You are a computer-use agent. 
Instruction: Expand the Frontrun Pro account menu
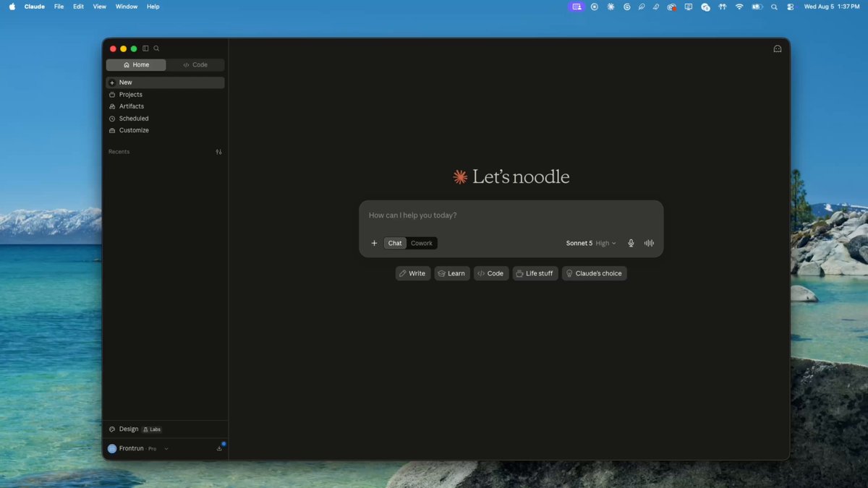tap(138, 449)
